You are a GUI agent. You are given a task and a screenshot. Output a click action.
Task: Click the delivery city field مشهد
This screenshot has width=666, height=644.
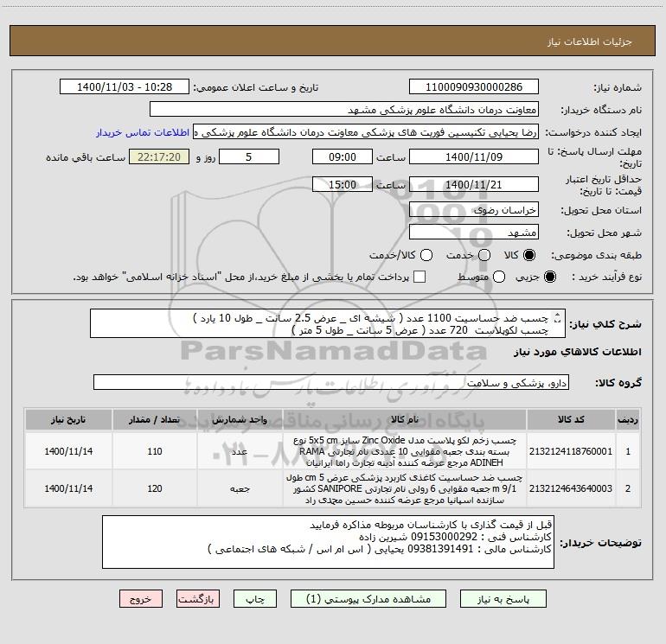(x=474, y=233)
